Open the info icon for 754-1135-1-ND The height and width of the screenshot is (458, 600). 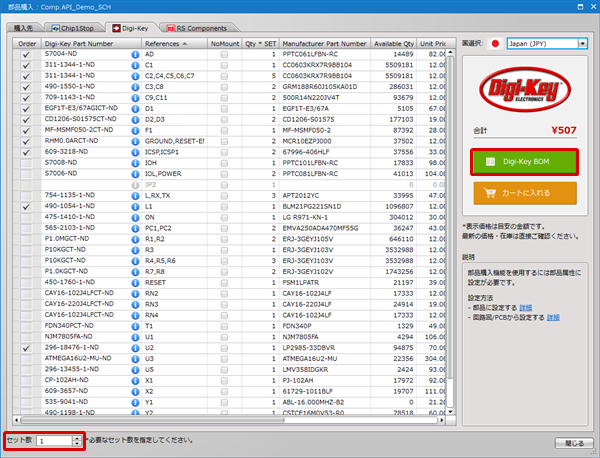(x=135, y=196)
